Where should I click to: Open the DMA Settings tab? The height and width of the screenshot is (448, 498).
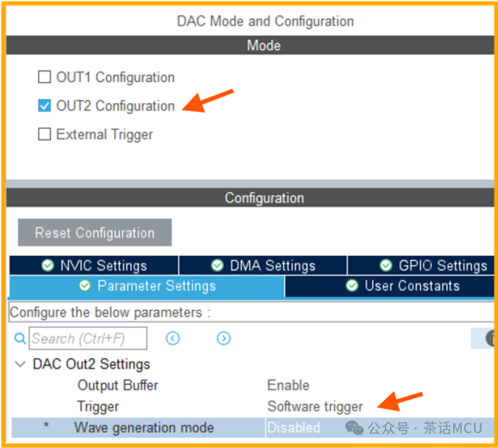[x=263, y=265]
